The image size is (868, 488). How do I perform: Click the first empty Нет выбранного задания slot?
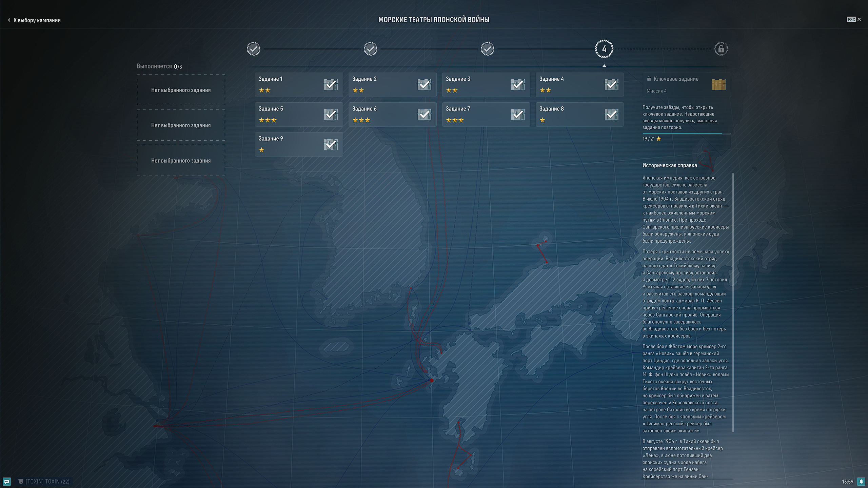pyautogui.click(x=181, y=90)
